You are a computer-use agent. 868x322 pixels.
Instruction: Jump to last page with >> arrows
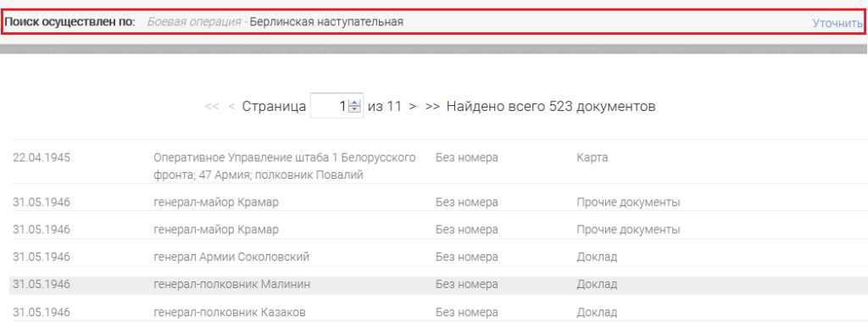click(432, 106)
